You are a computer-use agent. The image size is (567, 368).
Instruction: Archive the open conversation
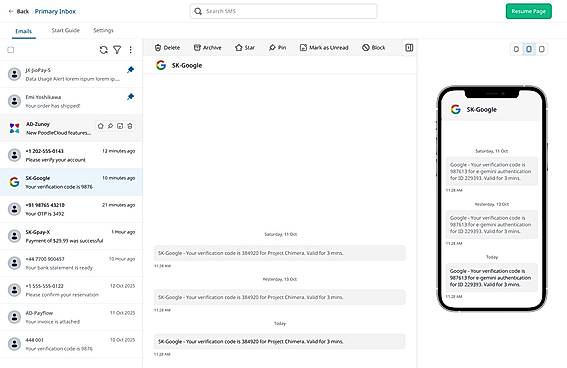(208, 48)
